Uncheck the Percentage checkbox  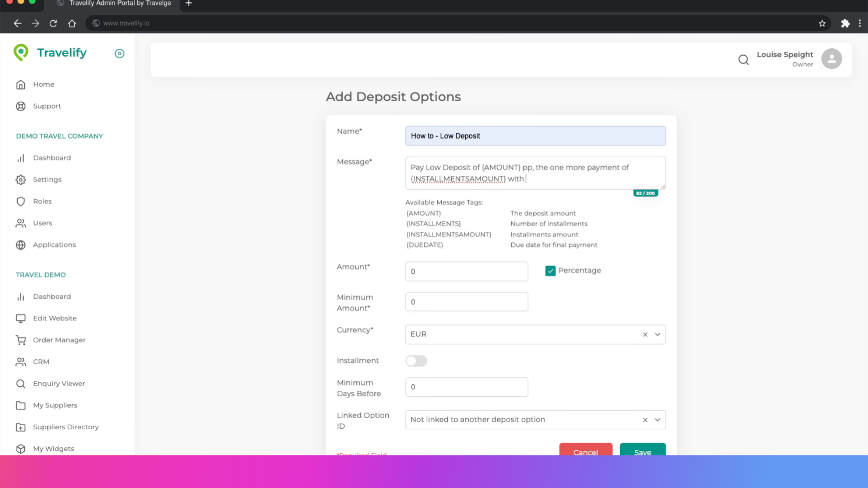[550, 271]
